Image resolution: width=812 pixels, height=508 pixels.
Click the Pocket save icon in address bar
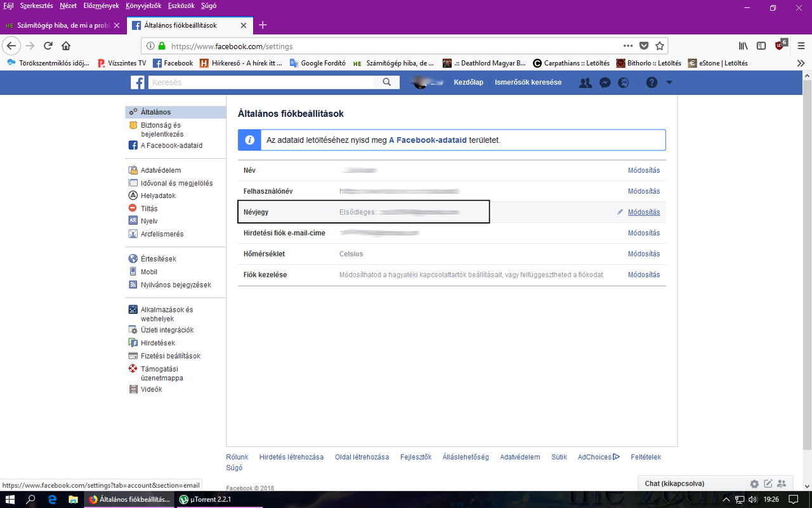coord(644,46)
